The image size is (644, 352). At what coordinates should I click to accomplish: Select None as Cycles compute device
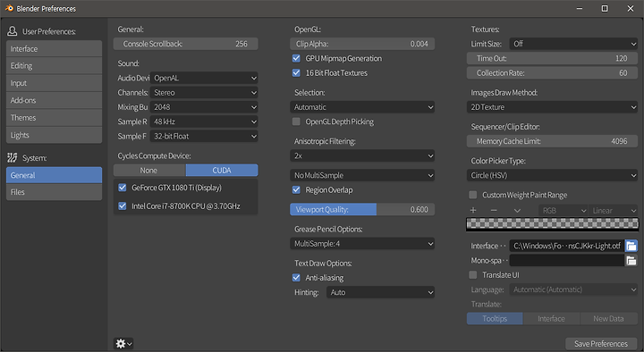pyautogui.click(x=149, y=171)
